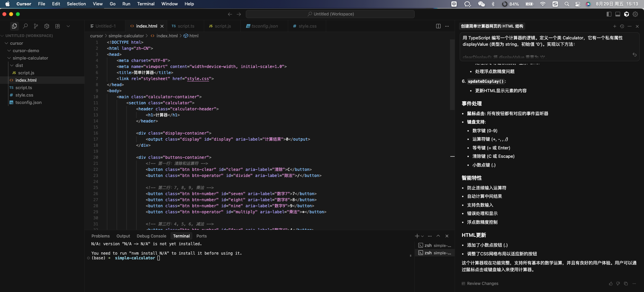644x292 pixels.
Task: Copy the chat response
Action: click(626, 284)
